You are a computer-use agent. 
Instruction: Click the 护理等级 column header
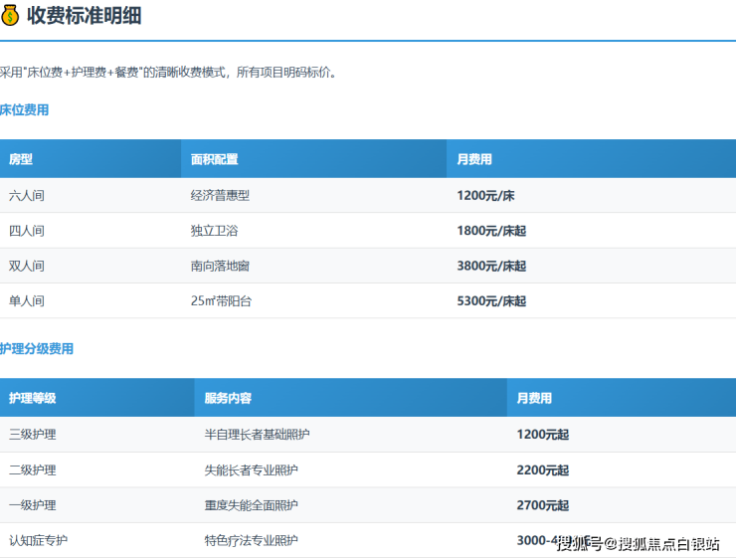click(x=33, y=398)
